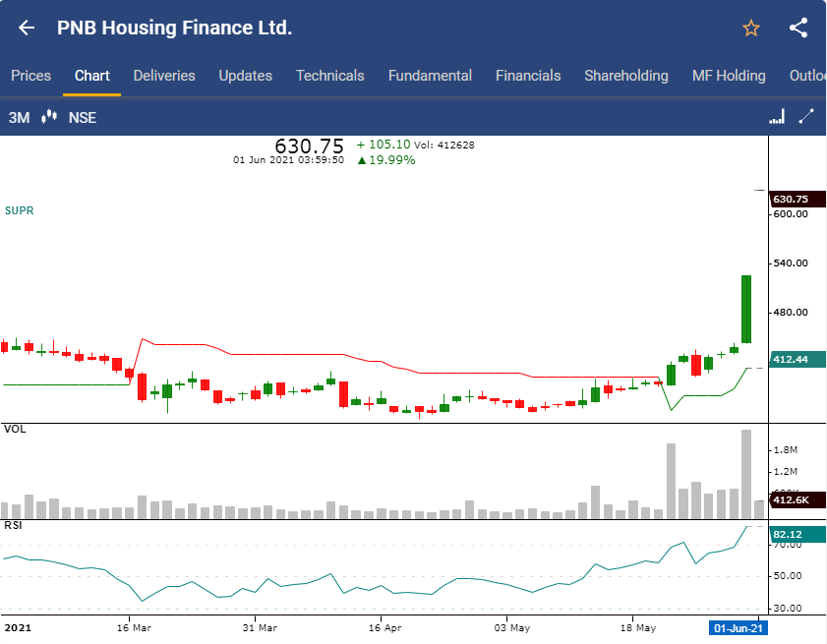Add stock to favorites with star icon
827x644 pixels.
pyautogui.click(x=751, y=28)
